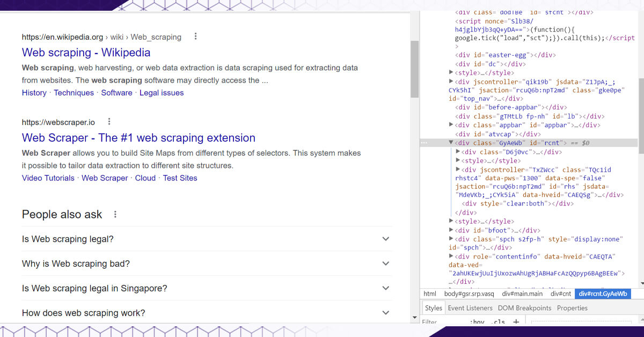This screenshot has height=337, width=644.
Task: Open options menu beside the webscraper.io URL
Action: point(109,122)
